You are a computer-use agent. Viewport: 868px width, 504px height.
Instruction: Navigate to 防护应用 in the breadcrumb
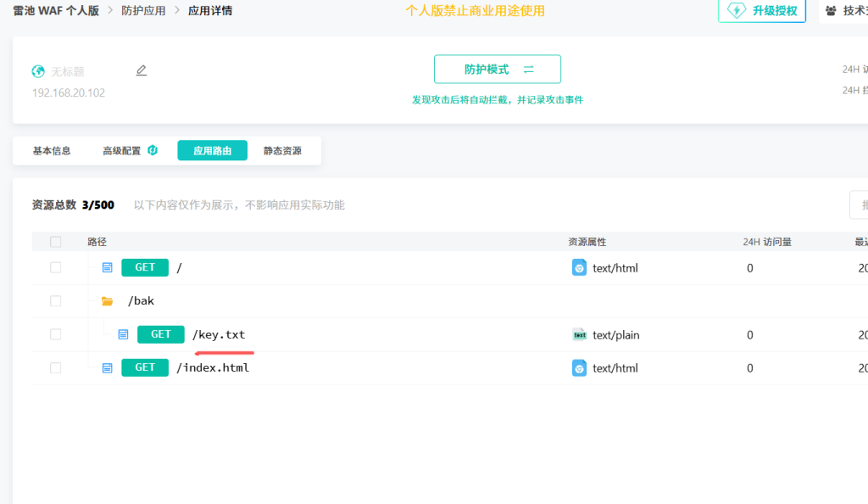pyautogui.click(x=143, y=11)
